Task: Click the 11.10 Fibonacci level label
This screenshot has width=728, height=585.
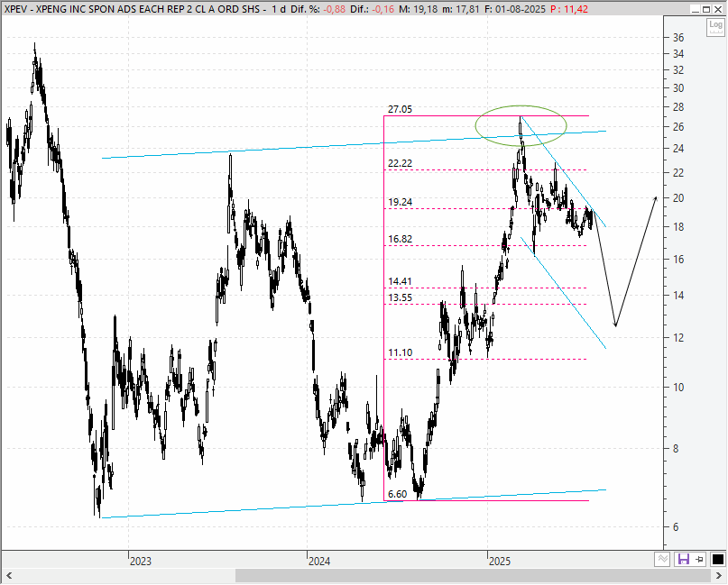Action: tap(400, 353)
